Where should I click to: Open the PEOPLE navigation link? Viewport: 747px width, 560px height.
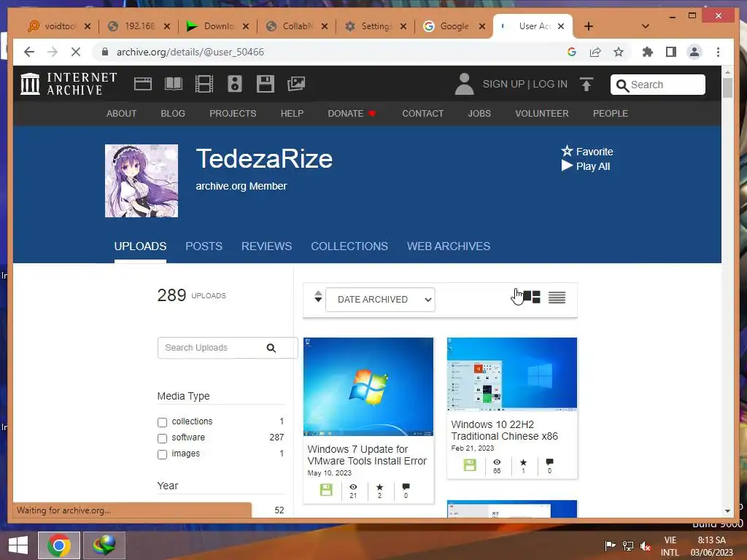(x=611, y=113)
